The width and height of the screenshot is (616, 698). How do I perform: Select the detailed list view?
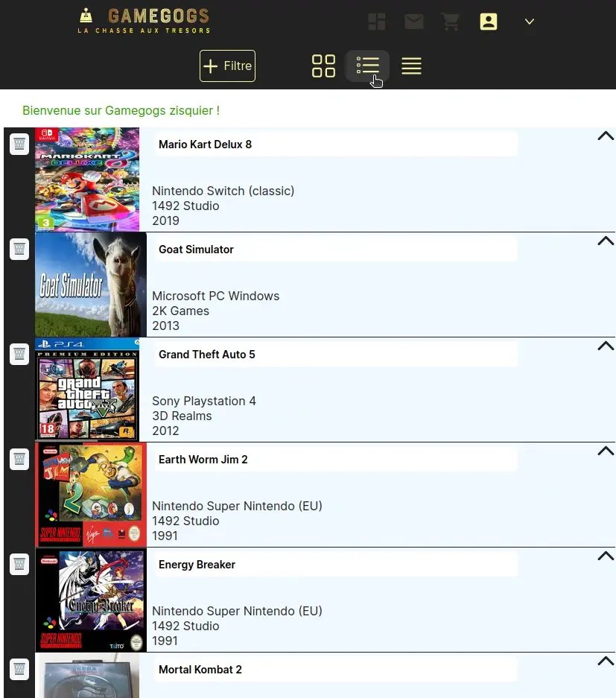[x=367, y=66]
